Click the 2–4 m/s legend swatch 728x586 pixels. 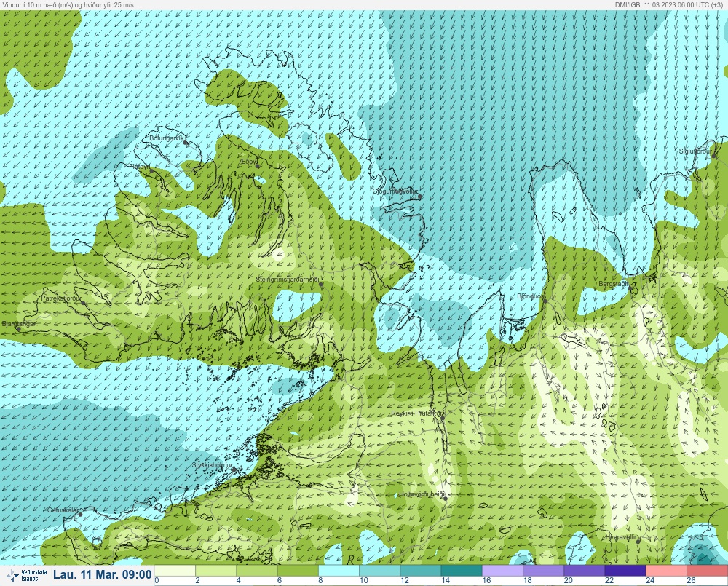point(216,570)
